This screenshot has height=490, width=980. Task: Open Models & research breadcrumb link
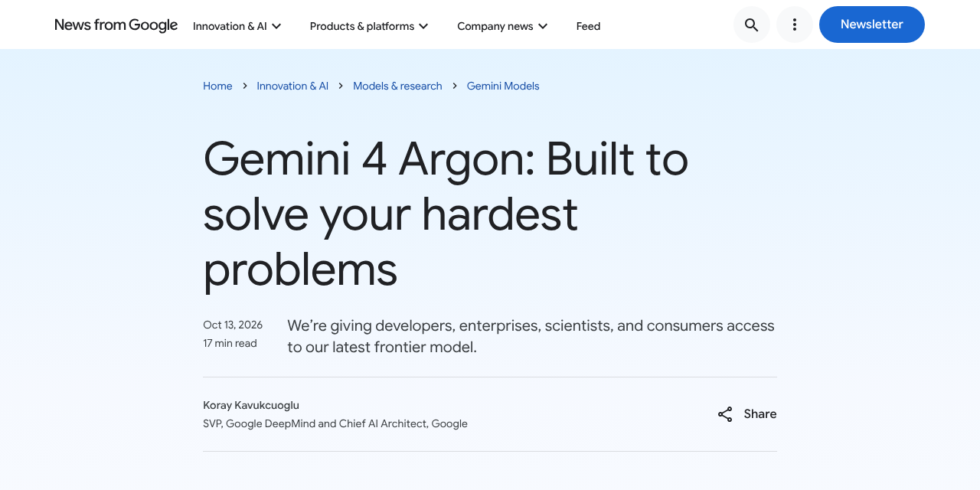(x=397, y=86)
